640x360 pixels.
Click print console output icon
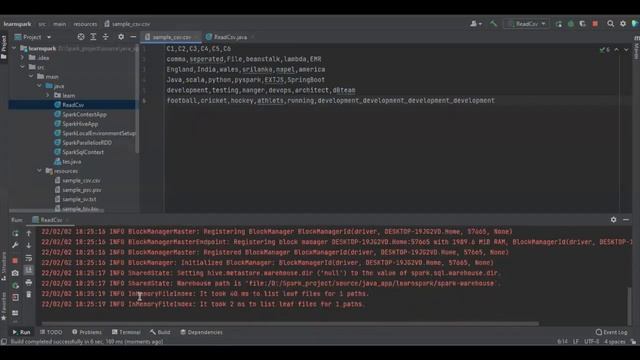(29, 282)
